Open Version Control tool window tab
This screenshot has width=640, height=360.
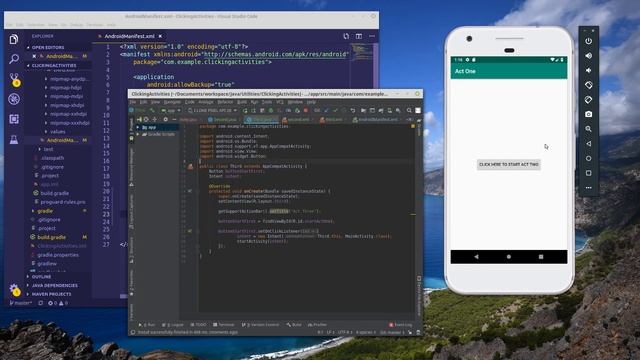tap(260, 325)
